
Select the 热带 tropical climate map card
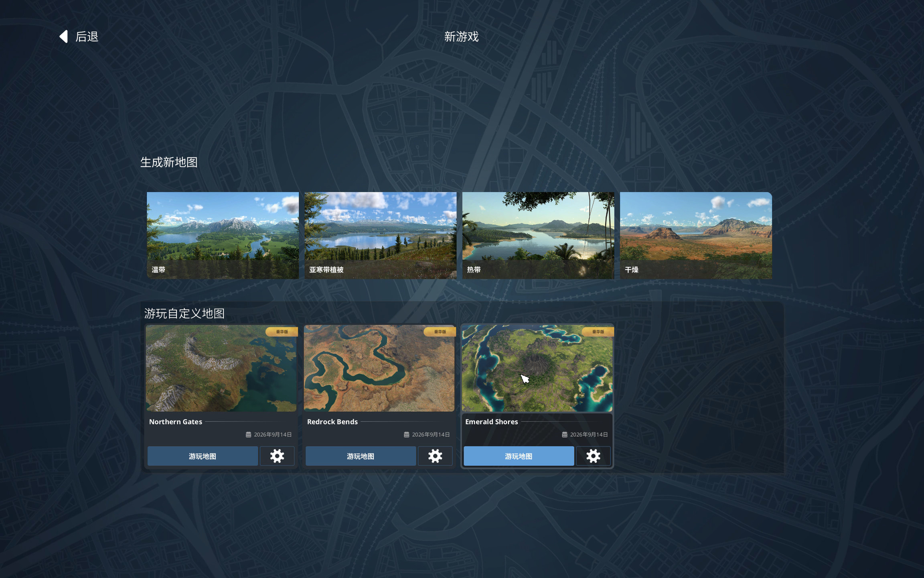click(538, 235)
